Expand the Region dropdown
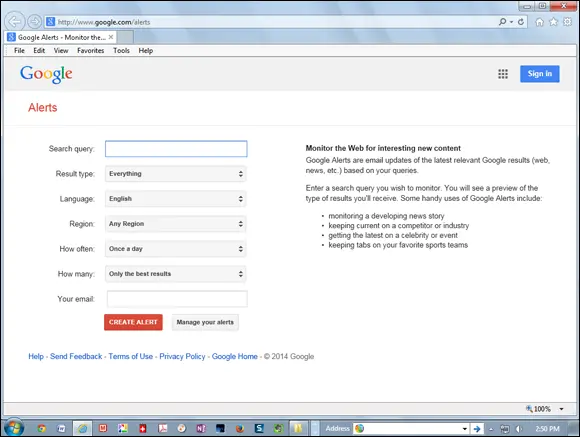 point(176,224)
